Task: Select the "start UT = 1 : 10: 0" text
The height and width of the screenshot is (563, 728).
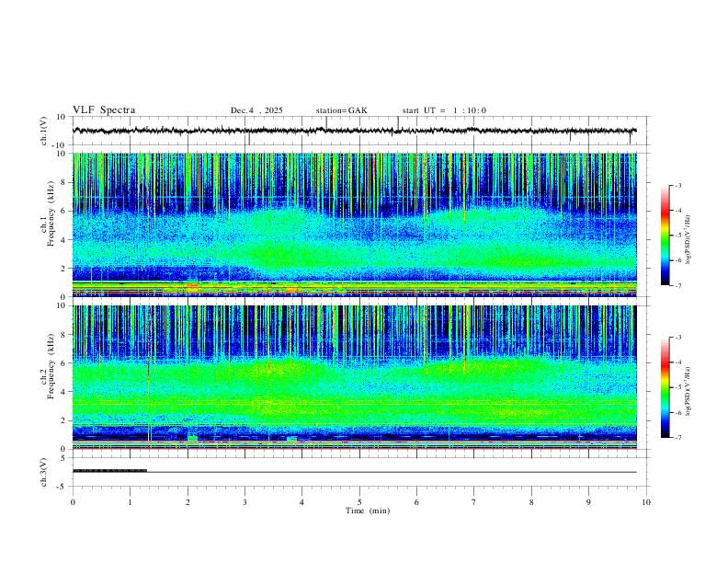Action: 444,110
